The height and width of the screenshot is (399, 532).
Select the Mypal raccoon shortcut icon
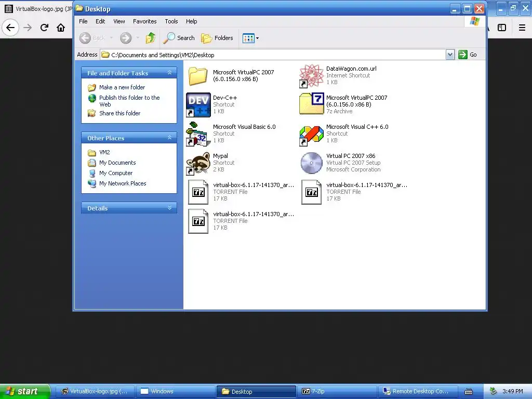(198, 163)
